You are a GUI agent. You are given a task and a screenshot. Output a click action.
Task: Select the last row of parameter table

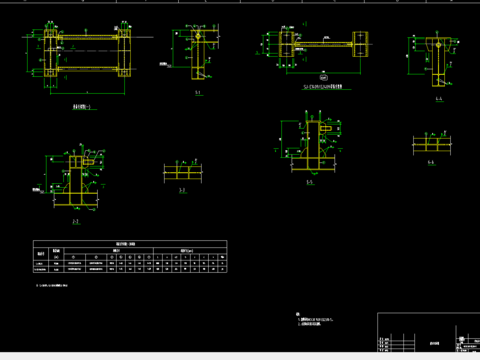click(130, 269)
